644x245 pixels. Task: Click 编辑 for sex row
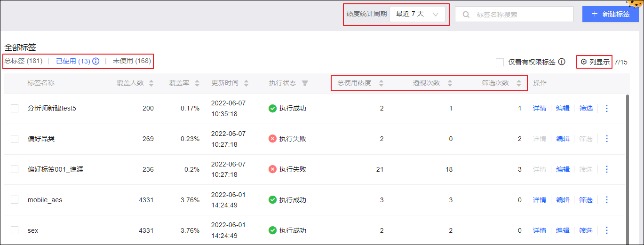(563, 230)
